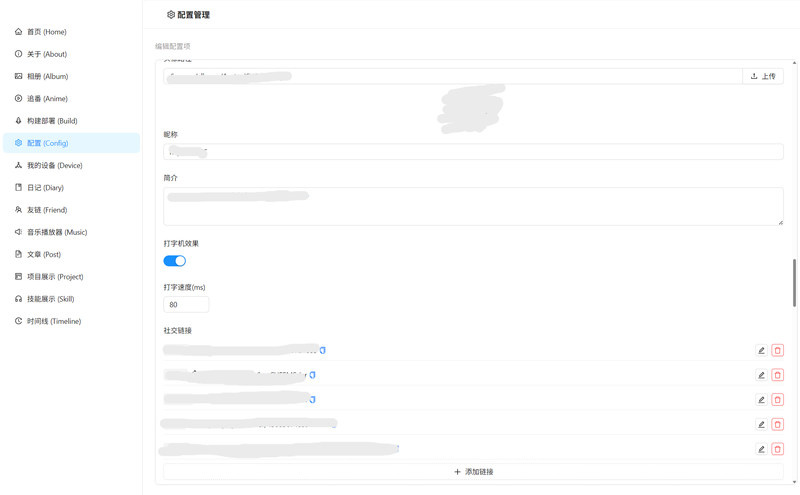
Task: Click the 昵称 nickname input field
Action: click(x=473, y=152)
